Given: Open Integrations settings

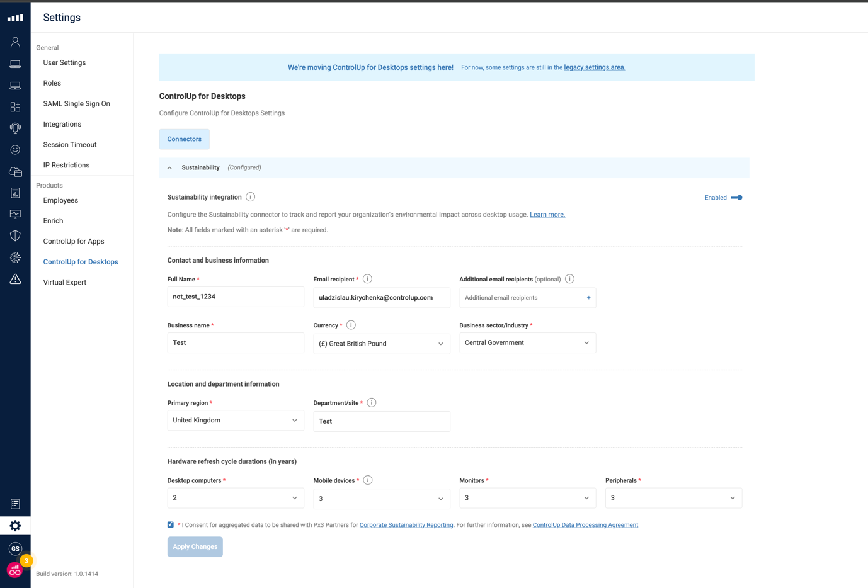Looking at the screenshot, I should (62, 124).
